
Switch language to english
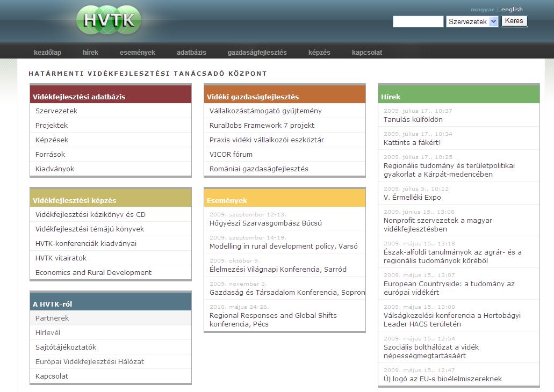click(x=512, y=10)
